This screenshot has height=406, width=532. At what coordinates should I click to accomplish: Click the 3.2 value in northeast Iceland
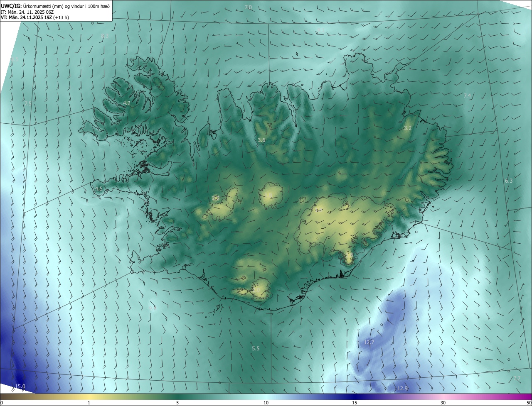tap(408, 128)
